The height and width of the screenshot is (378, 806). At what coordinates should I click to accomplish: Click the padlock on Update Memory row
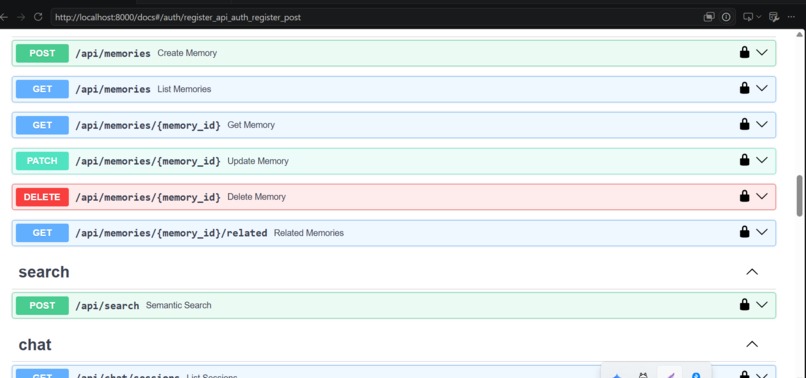[x=744, y=160]
